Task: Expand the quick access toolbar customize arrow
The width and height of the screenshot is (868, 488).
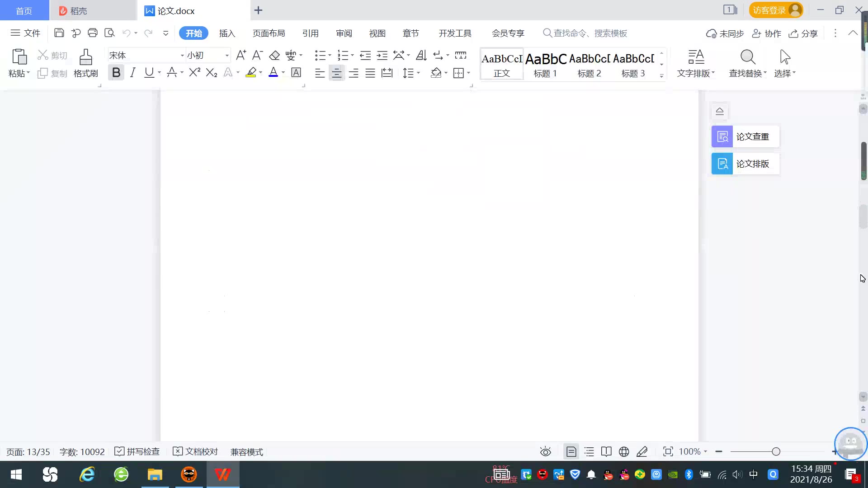Action: tap(165, 33)
